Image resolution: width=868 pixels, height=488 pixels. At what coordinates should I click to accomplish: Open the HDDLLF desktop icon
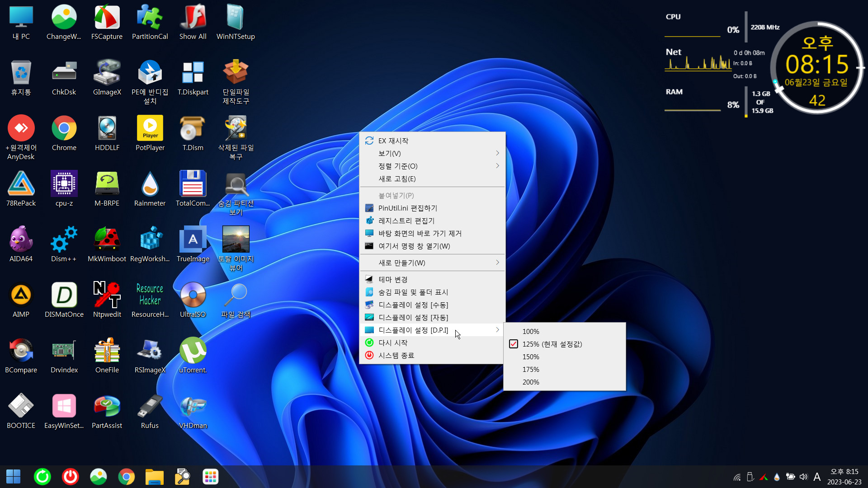tap(107, 134)
